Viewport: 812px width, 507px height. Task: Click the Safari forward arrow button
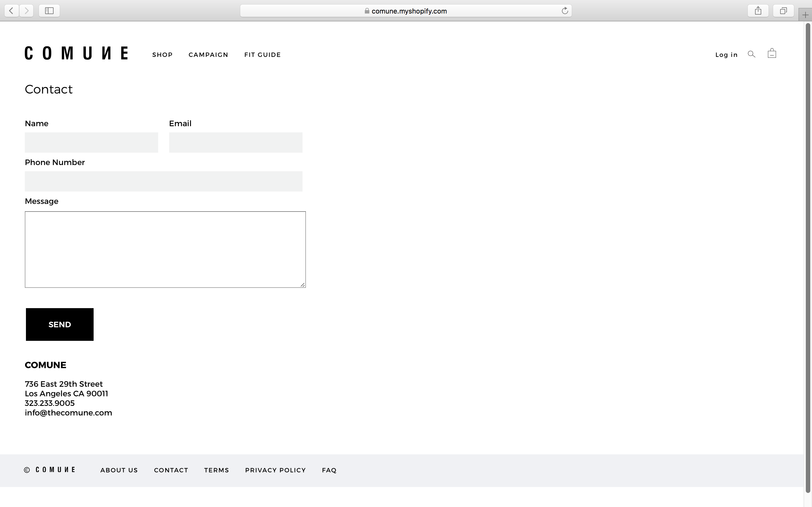(x=27, y=11)
